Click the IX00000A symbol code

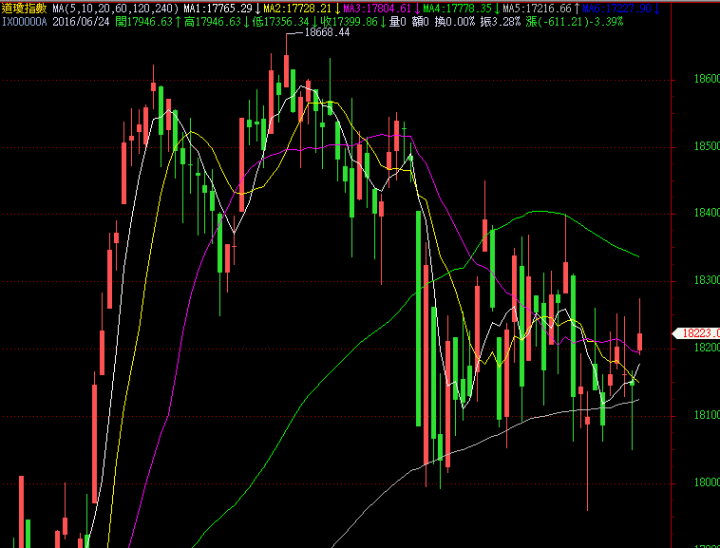tap(25, 22)
